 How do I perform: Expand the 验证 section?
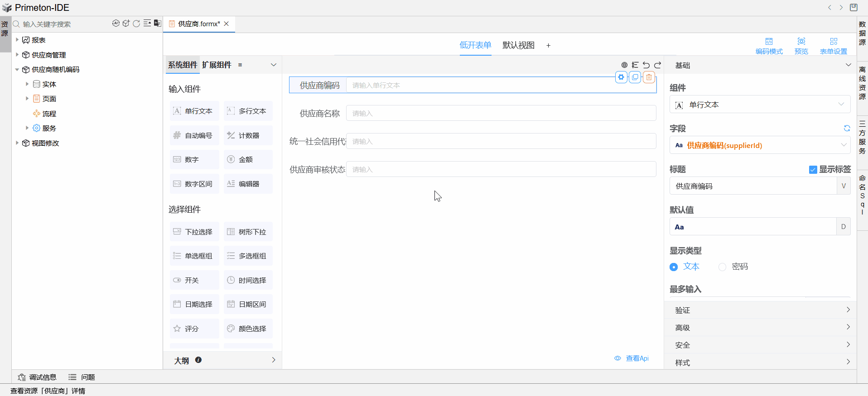(760, 310)
